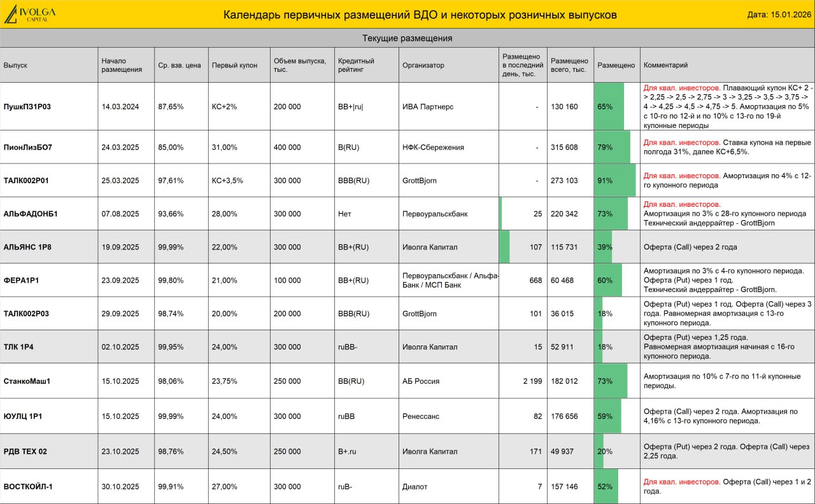Click the calendar title heading
This screenshot has width=815, height=504.
coord(420,15)
